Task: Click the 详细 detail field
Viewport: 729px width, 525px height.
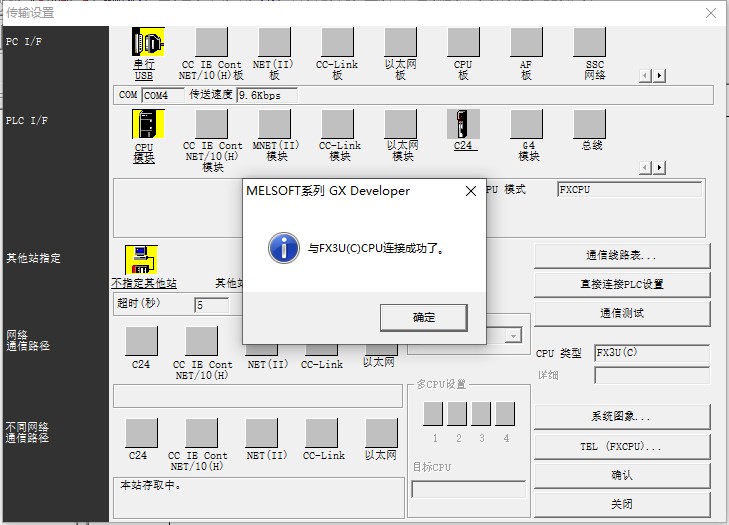Action: [x=652, y=375]
